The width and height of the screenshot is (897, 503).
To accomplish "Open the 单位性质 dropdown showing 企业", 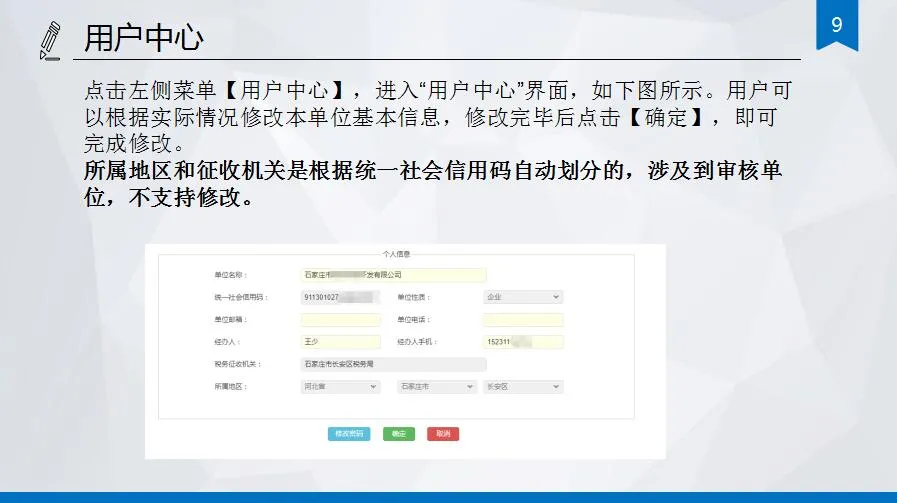I will [522, 297].
